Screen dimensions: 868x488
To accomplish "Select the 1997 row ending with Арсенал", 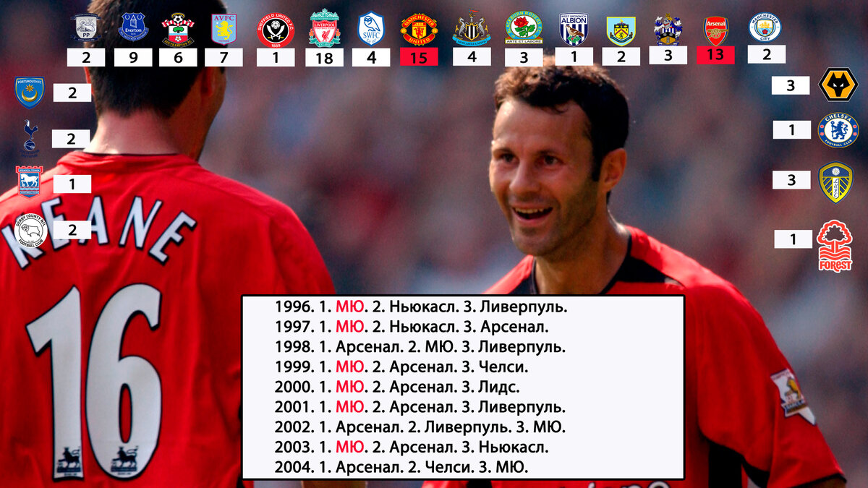I will click(411, 327).
